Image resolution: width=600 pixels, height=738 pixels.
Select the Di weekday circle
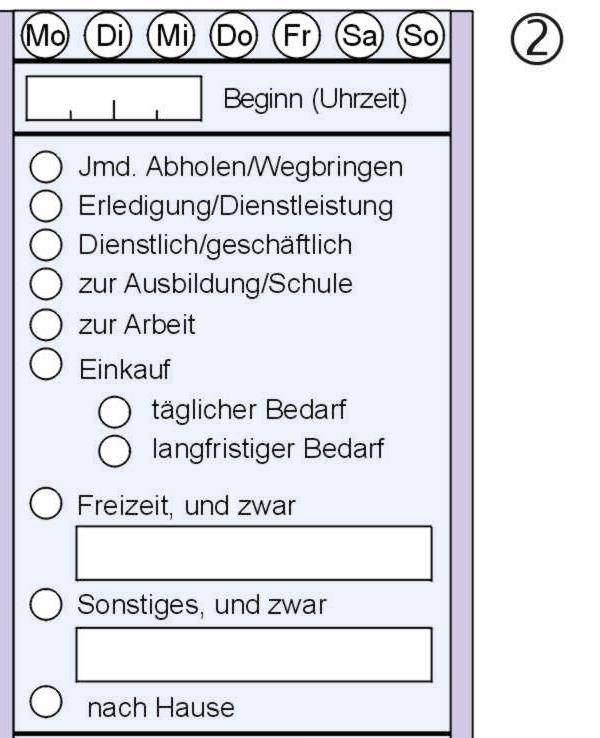108,35
